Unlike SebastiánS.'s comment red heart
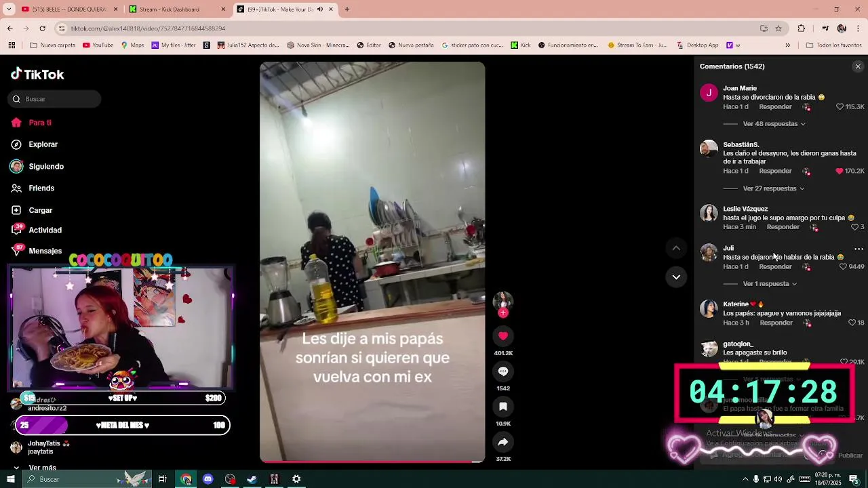Screen dimensions: 868x488 pos(840,171)
